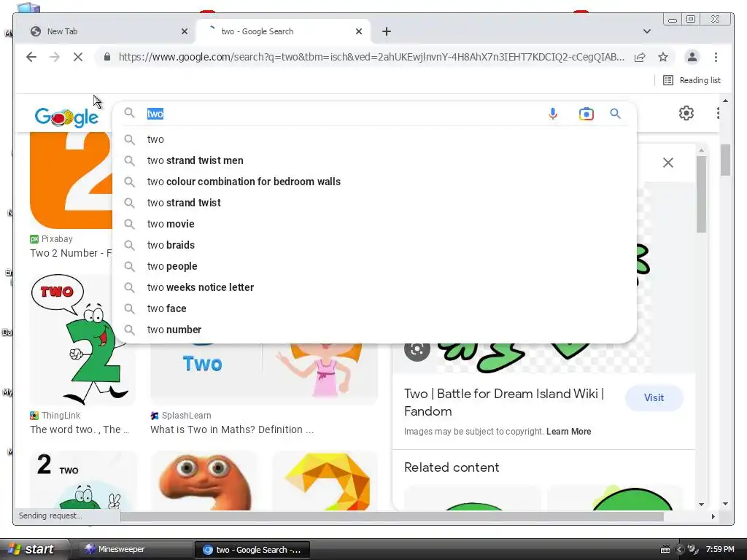747x560 pixels.
Task: Click the scroll right arrow on horizontal bar
Action: tap(713, 516)
